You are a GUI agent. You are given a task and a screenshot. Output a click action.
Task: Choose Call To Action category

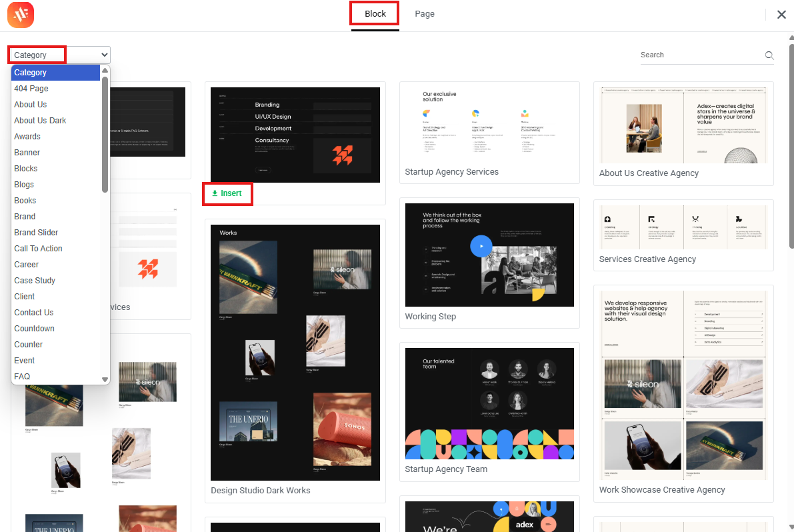[56, 249]
